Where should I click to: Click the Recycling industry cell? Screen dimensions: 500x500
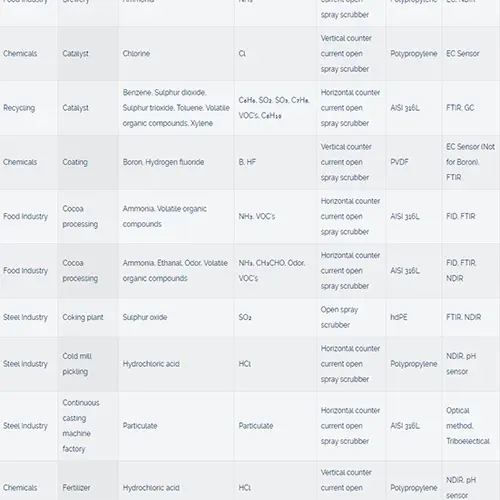[x=29, y=108]
